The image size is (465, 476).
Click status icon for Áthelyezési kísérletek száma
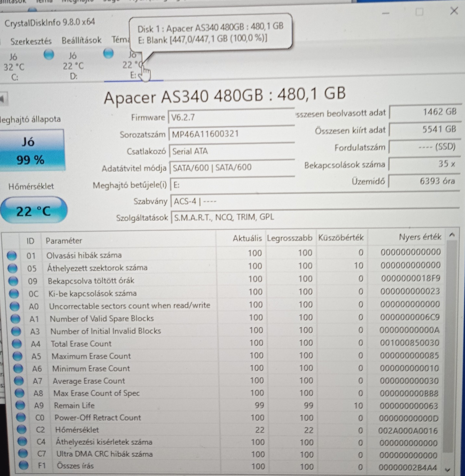point(22,442)
